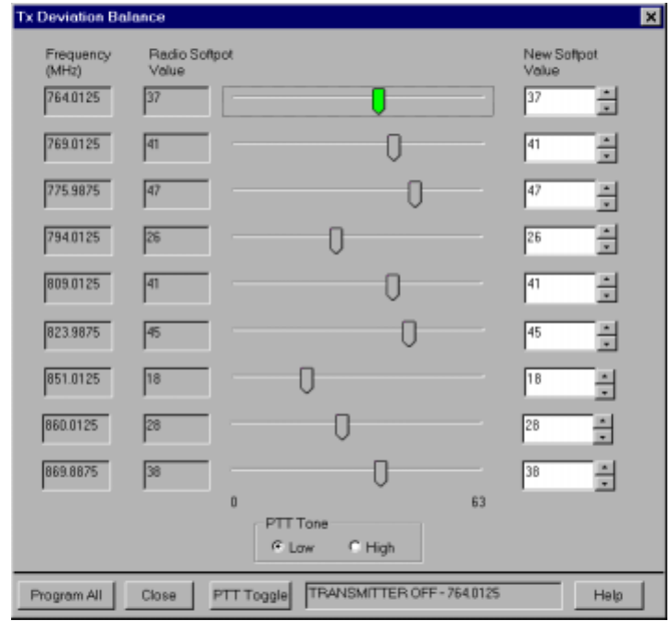This screenshot has height=621, width=672.
Task: Decrease New Softpot Value for 860.0125 row
Action: [x=603, y=437]
